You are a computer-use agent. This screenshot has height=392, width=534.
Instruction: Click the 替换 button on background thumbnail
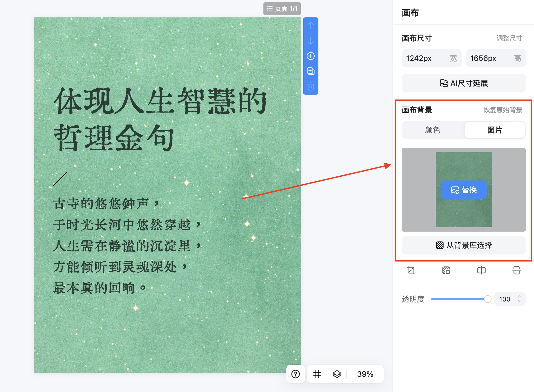[464, 190]
